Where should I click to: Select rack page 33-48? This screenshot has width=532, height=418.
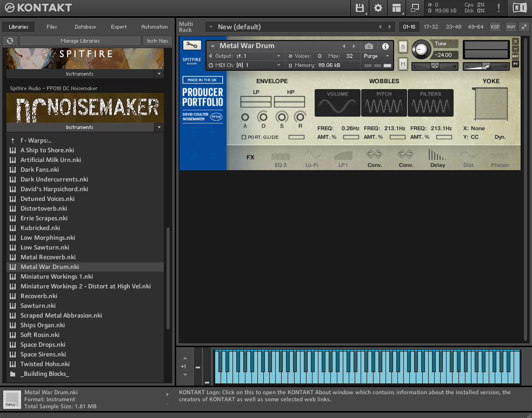(453, 27)
